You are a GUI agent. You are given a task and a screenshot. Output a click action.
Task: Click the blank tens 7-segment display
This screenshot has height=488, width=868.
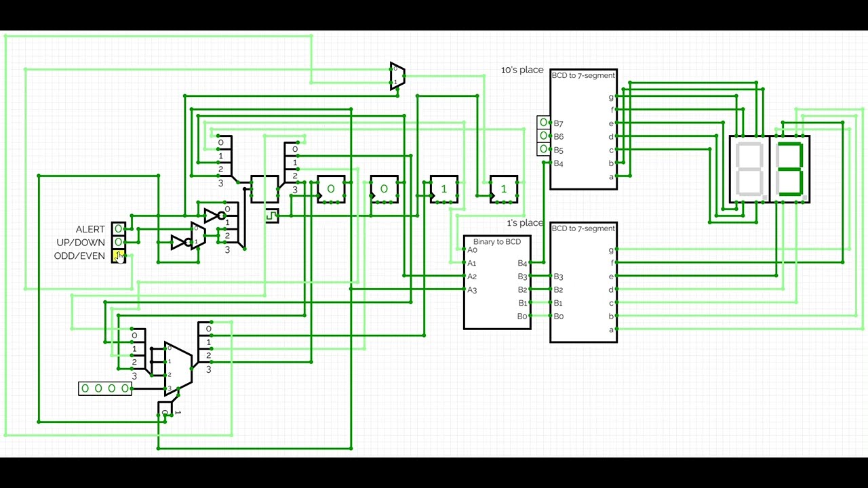pyautogui.click(x=750, y=169)
